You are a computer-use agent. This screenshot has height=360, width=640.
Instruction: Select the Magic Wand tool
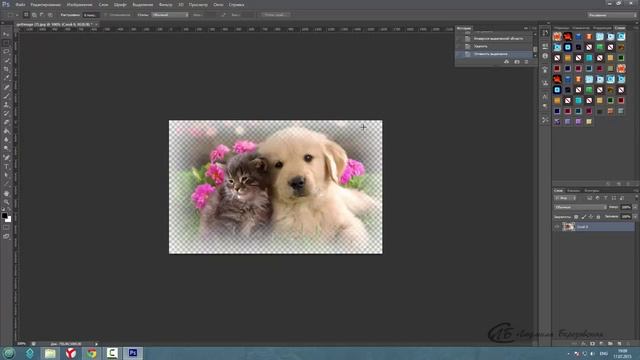pyautogui.click(x=6, y=60)
